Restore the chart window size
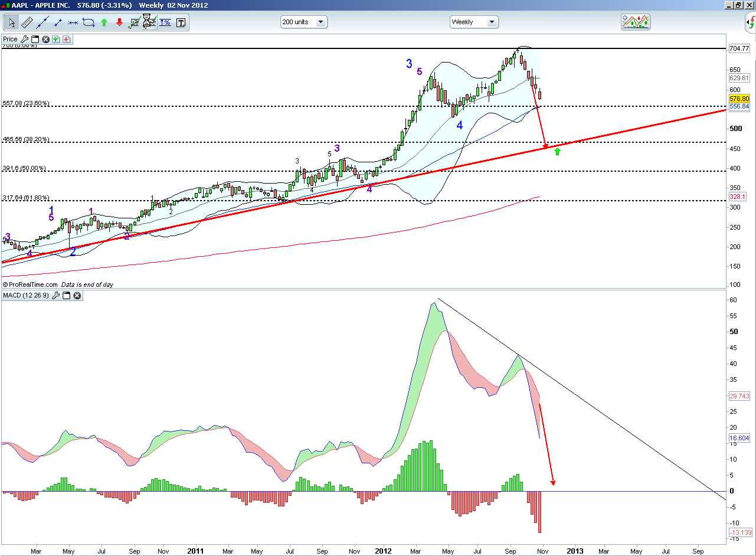Image resolution: width=756 pixels, height=556 pixels. pyautogui.click(x=738, y=5)
